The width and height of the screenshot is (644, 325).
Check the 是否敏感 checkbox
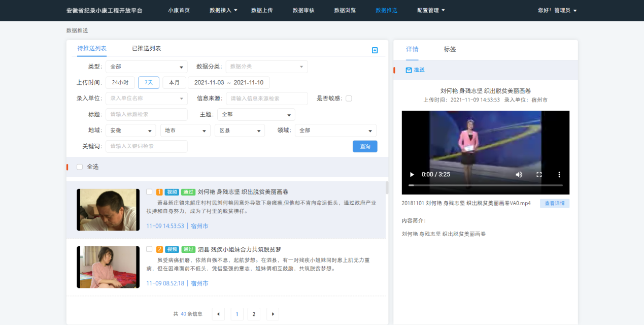[349, 99]
